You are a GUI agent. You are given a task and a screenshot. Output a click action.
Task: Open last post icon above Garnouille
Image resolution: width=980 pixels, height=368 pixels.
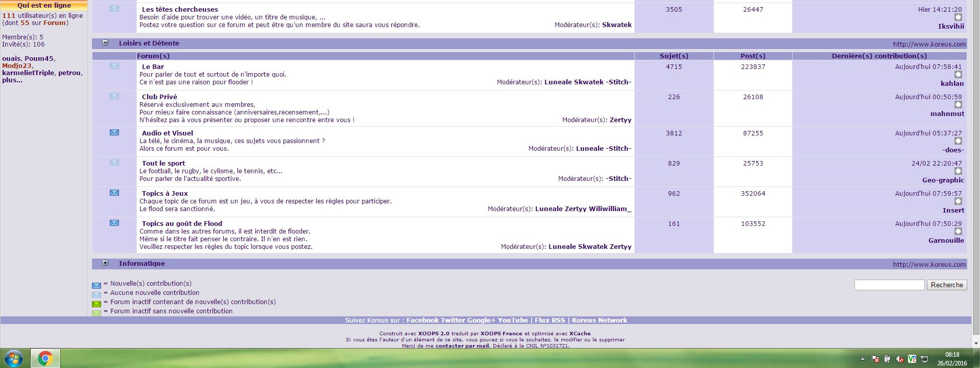pyautogui.click(x=958, y=232)
